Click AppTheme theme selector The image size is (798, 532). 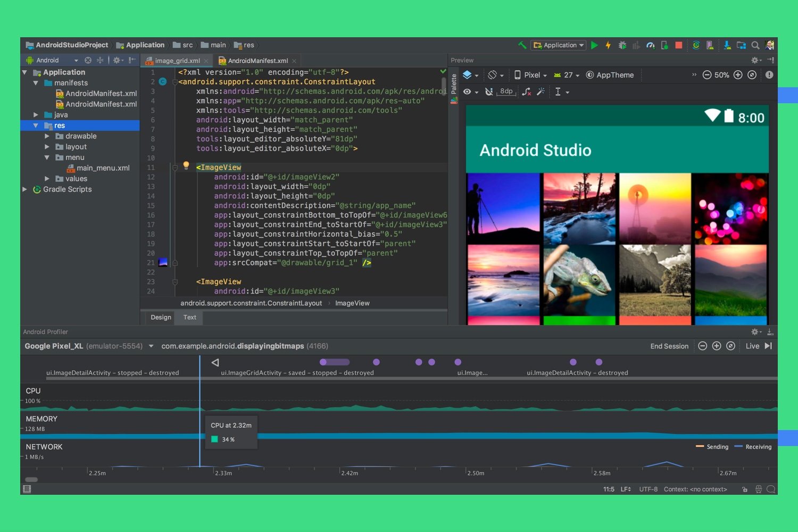610,75
